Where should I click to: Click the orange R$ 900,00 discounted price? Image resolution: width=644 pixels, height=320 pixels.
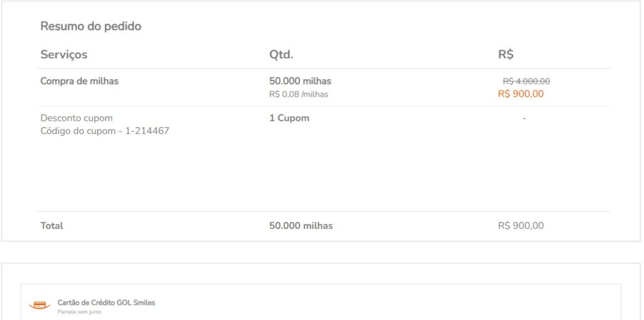521,94
